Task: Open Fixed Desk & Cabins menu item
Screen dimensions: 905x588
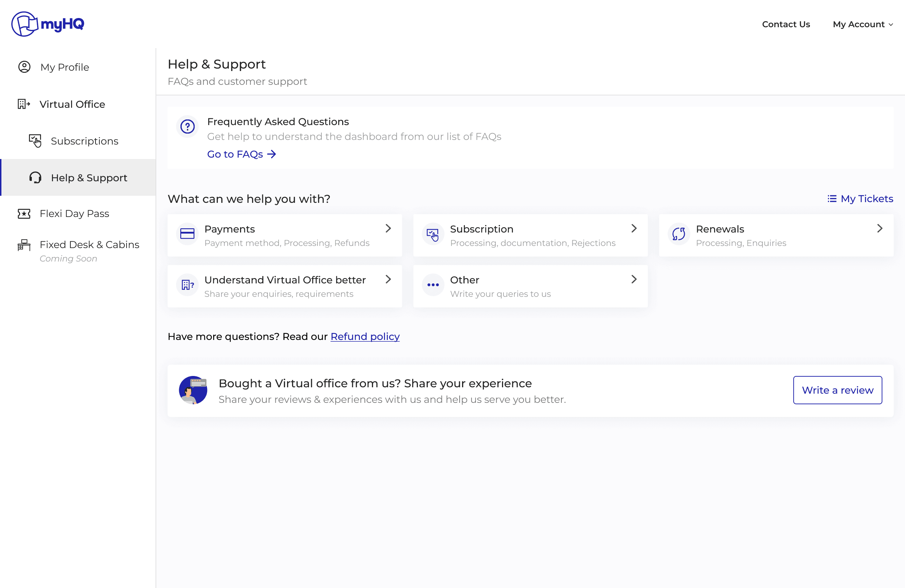Action: pos(89,245)
